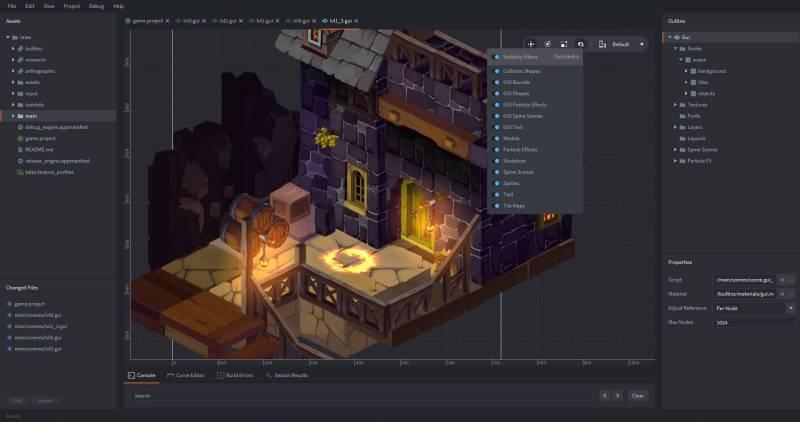Viewport: 800px width, 422px height.
Task: Click the Clear button in console
Action: [637, 396]
